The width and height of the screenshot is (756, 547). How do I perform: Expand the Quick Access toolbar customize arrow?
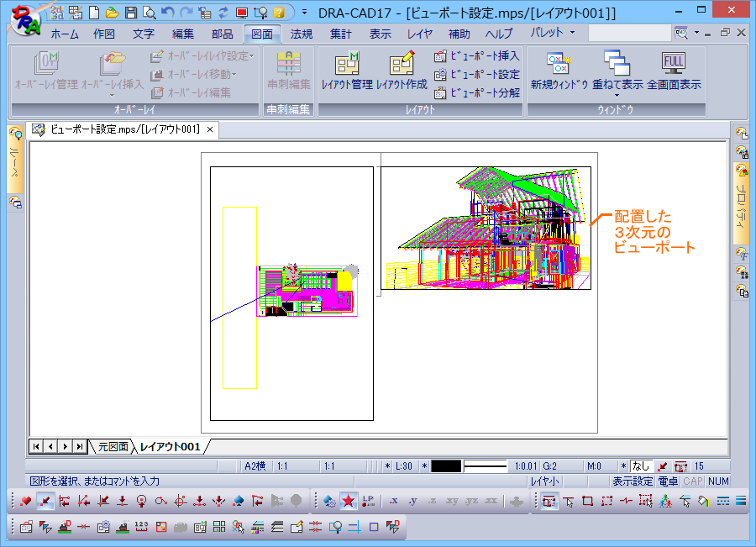(304, 12)
